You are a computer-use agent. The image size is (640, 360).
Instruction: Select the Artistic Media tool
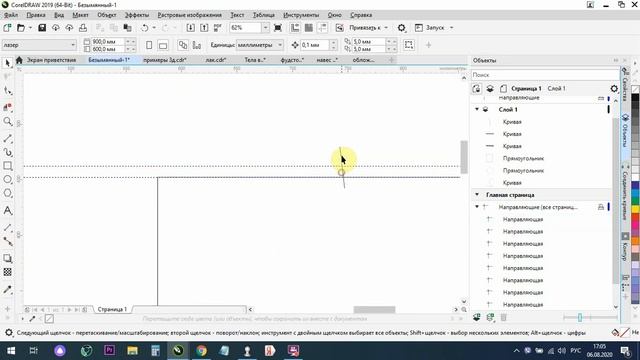pyautogui.click(x=7, y=152)
